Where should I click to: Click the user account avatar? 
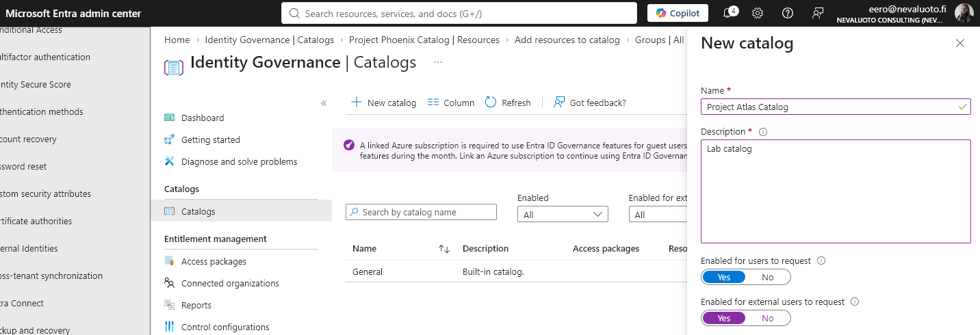coord(964,13)
